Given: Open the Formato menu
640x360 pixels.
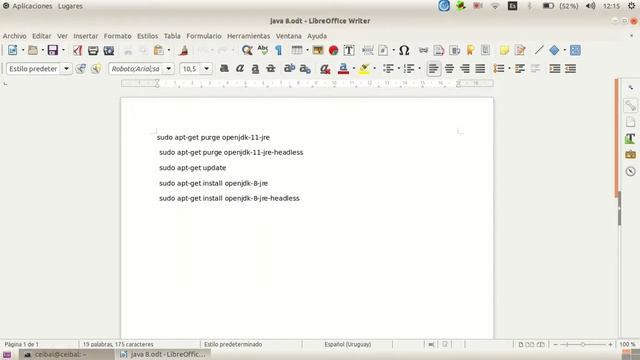Looking at the screenshot, I should point(118,36).
